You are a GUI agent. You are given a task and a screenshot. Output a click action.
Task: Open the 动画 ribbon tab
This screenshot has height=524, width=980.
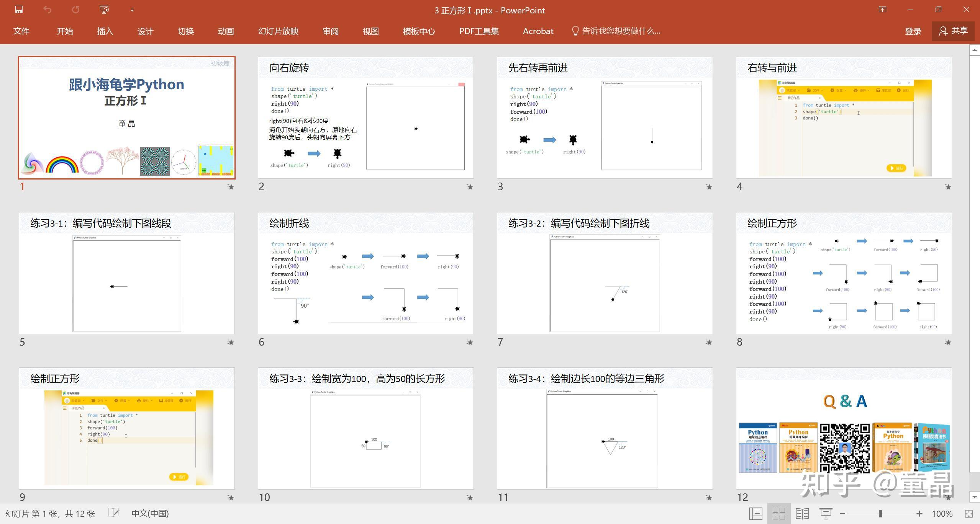pos(226,31)
